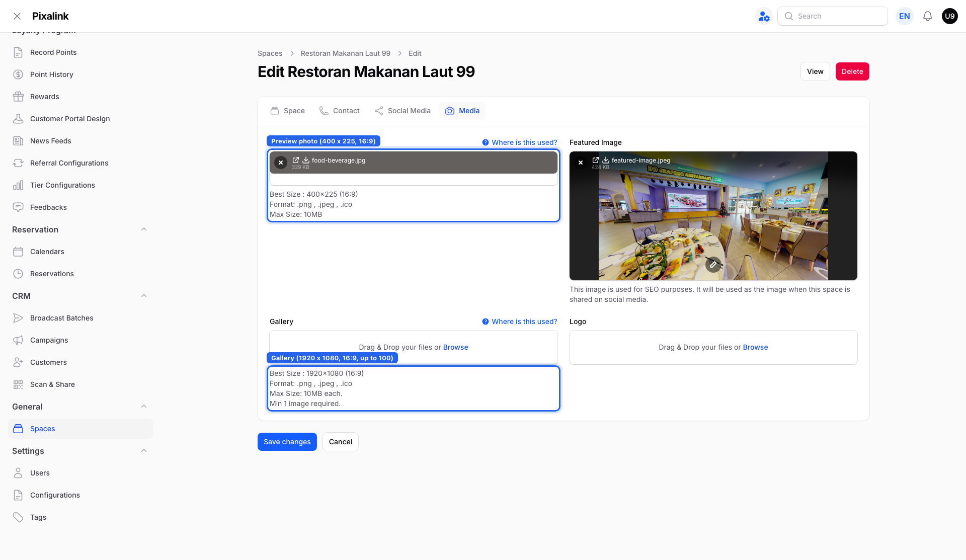This screenshot has width=966, height=560.
Task: Click Save changes
Action: [x=287, y=442]
